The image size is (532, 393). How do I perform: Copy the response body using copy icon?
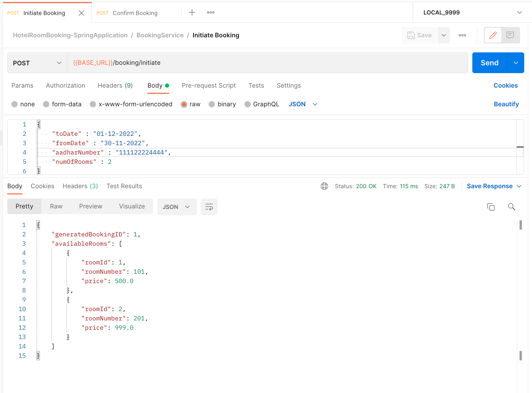pos(491,207)
